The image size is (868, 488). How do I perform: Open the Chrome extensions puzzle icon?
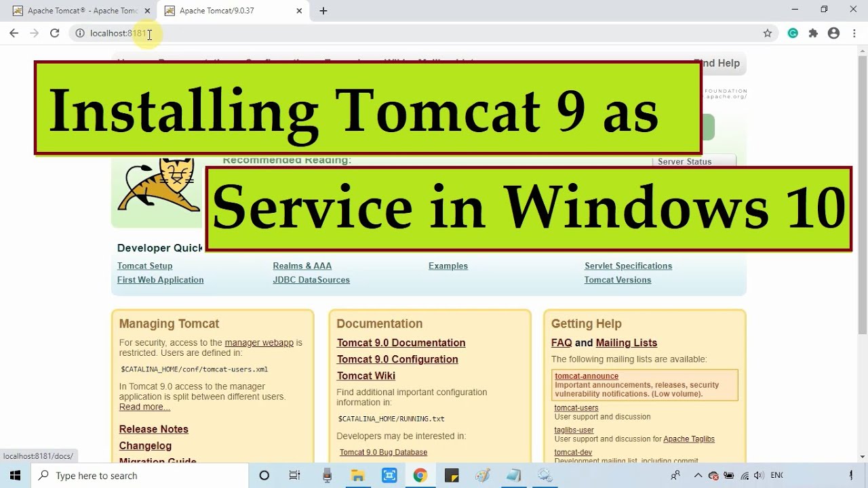[813, 33]
